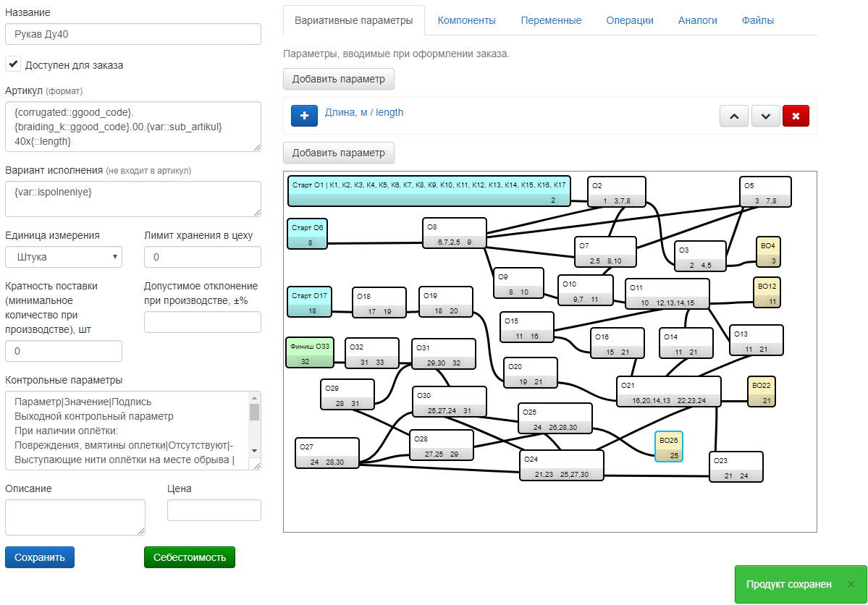Select the BO4 output node
This screenshot has height=605, width=868.
(x=768, y=252)
